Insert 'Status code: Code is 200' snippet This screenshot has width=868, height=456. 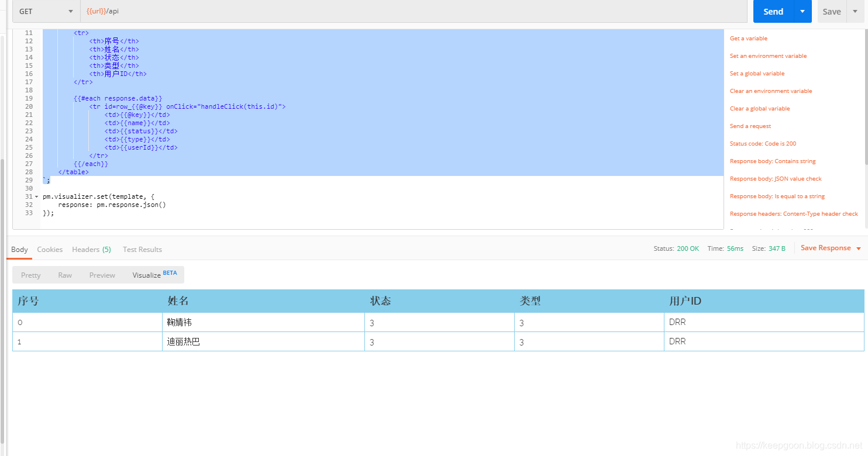click(763, 144)
